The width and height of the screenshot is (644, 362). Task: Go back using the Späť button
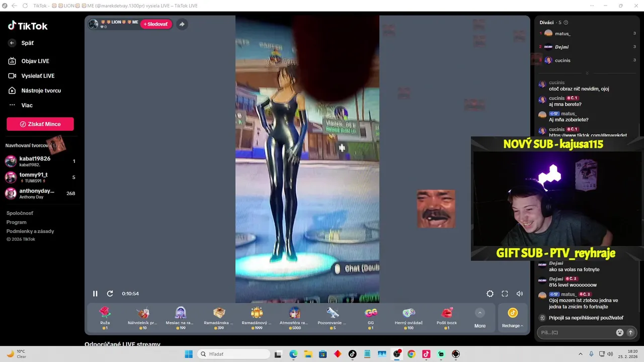[x=21, y=43]
